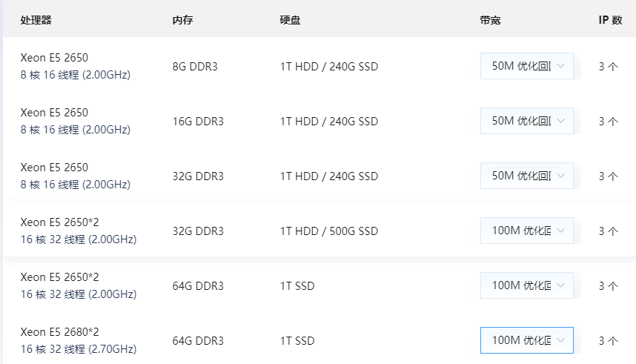Expand 50M bandwidth selector in 32G Xeon E5 2650 row

[526, 176]
